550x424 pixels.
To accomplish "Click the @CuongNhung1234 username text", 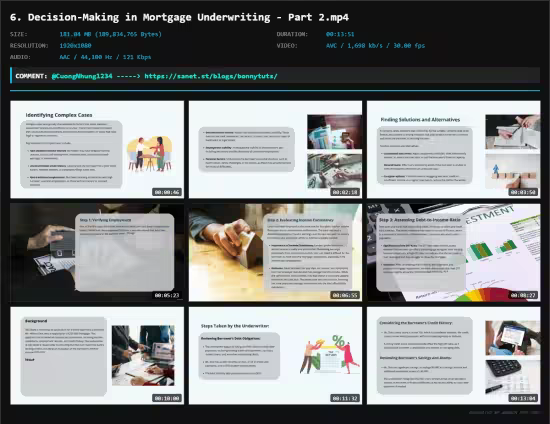I will [82, 76].
